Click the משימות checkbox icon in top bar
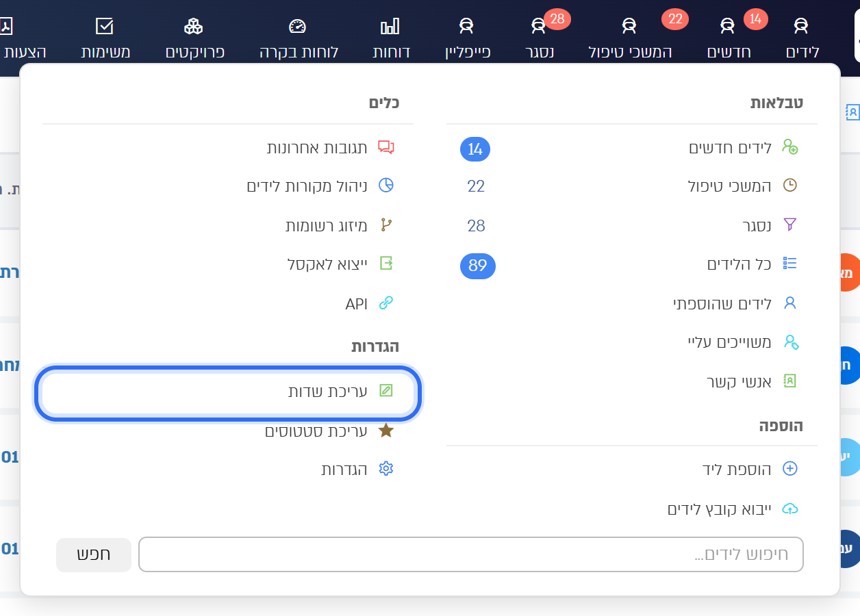The width and height of the screenshot is (860, 616). 104,26
